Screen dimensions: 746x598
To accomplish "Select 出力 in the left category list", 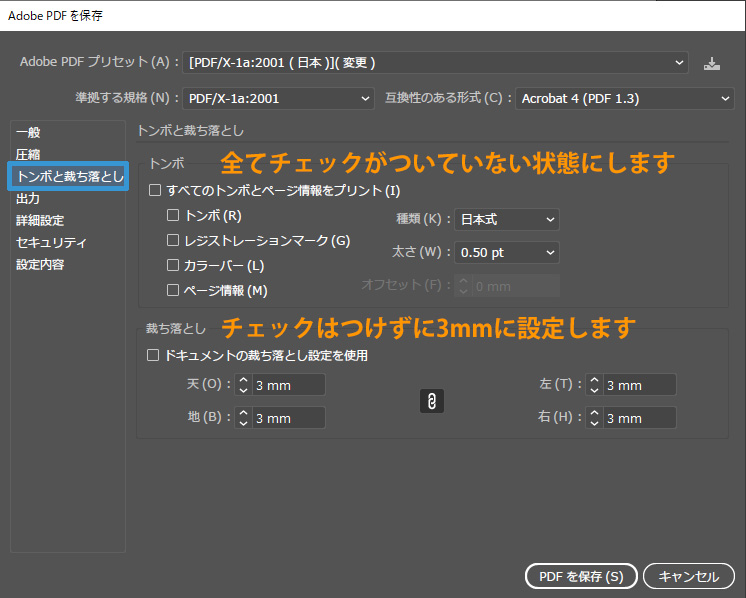I will pos(28,198).
